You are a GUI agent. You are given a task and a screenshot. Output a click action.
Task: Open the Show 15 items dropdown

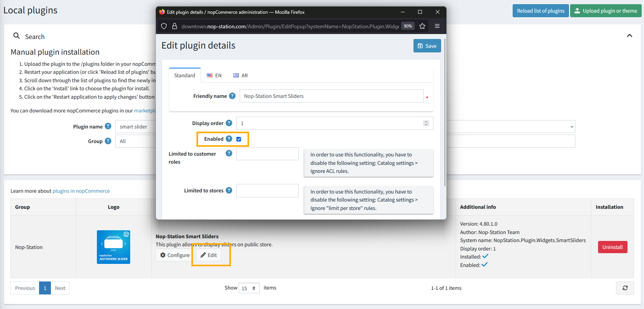pos(249,288)
